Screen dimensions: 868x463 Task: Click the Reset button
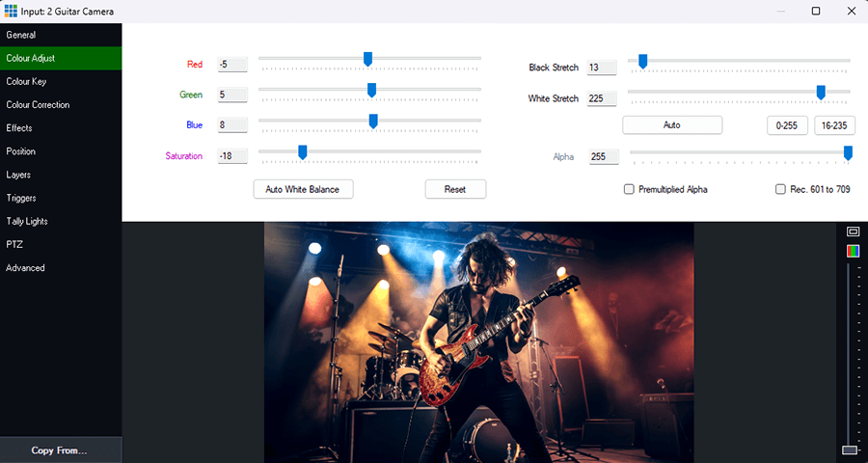(x=455, y=189)
